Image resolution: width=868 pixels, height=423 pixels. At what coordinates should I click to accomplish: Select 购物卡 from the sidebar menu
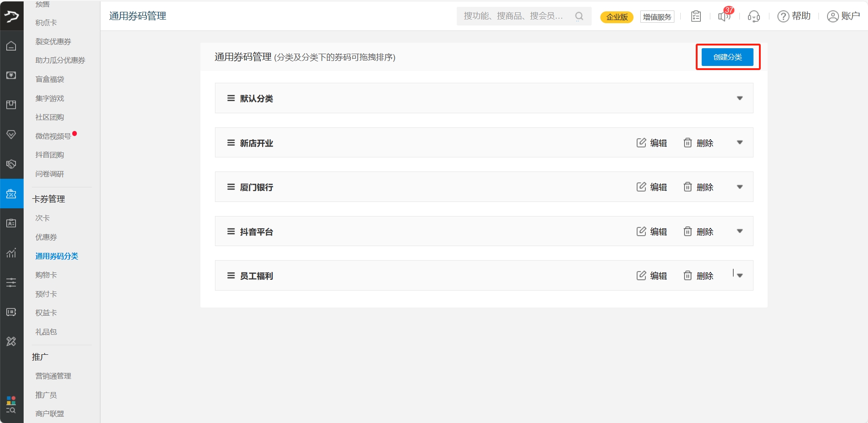click(x=46, y=275)
